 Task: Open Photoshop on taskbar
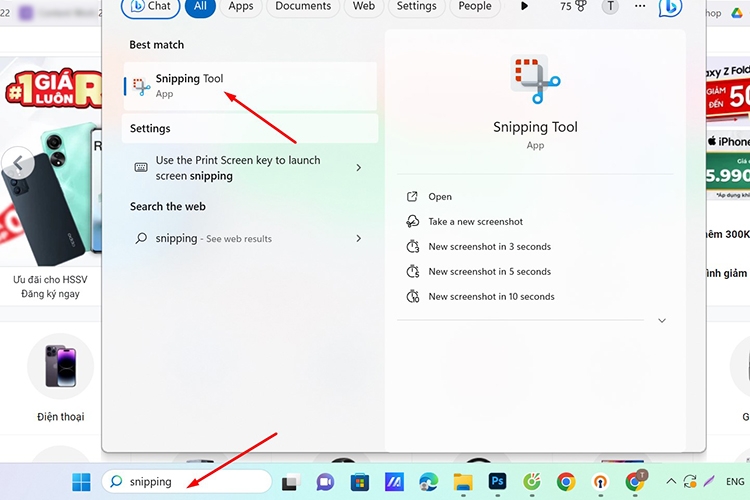point(497,481)
